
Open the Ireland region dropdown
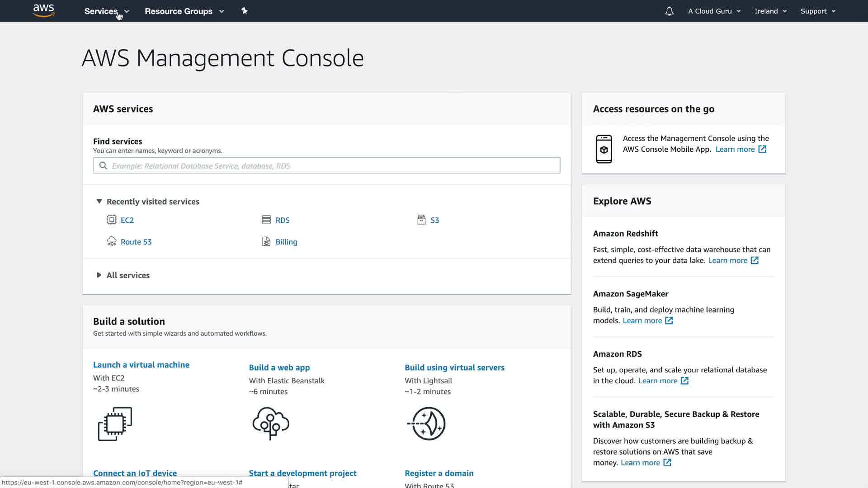[770, 11]
